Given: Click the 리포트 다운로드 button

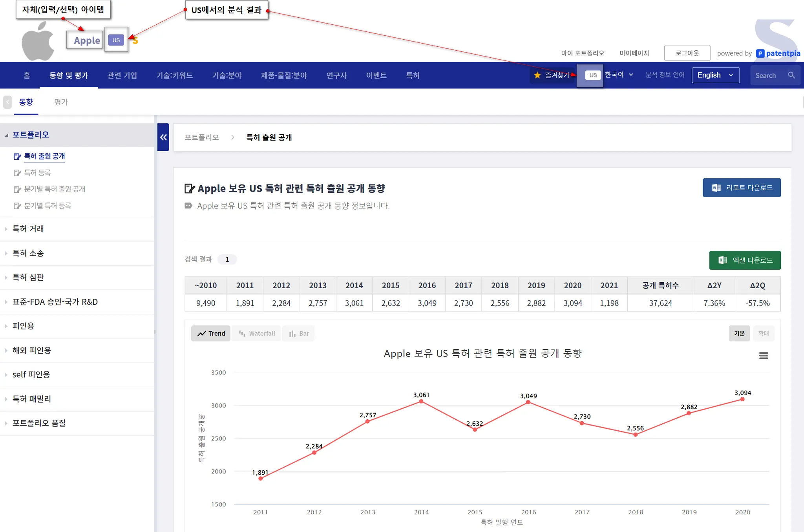Looking at the screenshot, I should (x=741, y=188).
